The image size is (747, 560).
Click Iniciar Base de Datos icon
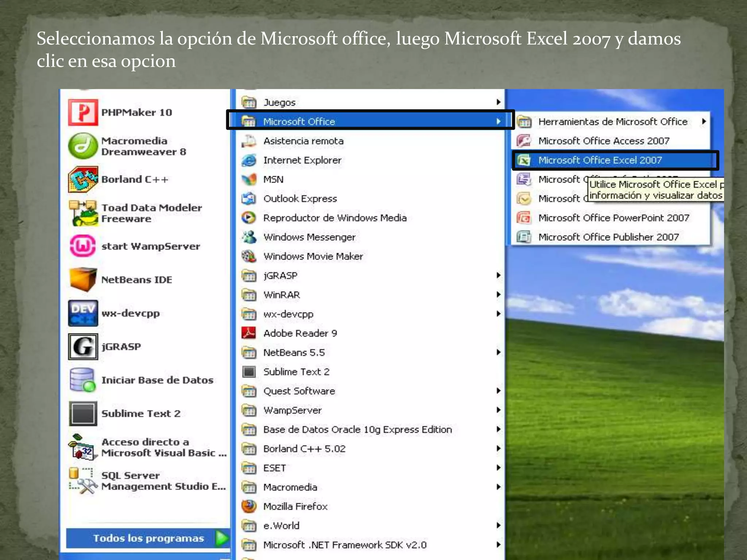[x=83, y=380]
